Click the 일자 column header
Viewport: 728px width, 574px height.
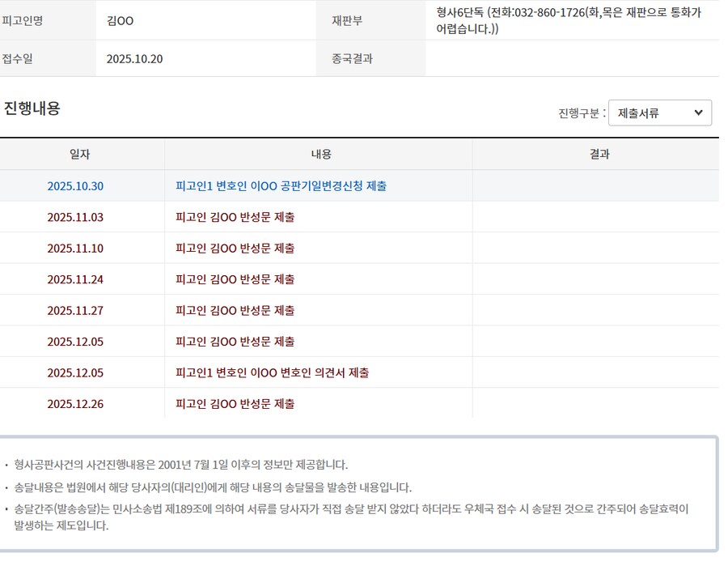point(80,154)
